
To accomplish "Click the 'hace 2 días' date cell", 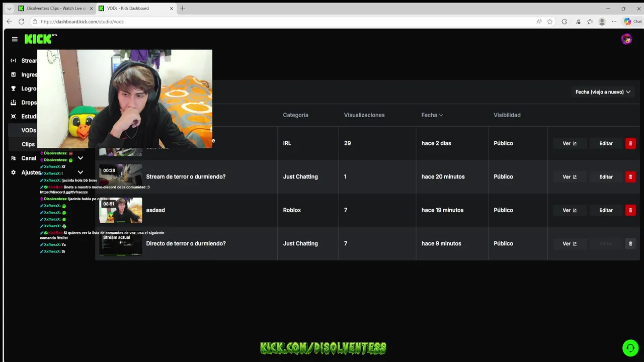I will (x=436, y=143).
